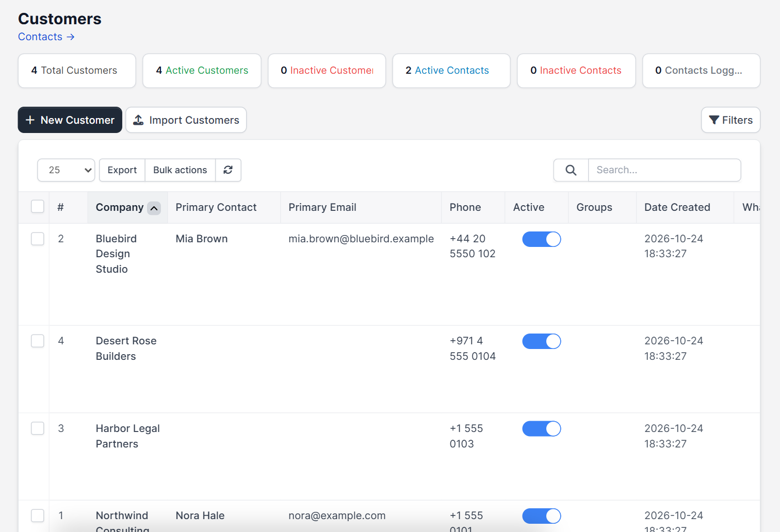Check the Desert Rose Builders row
780x532 pixels.
click(38, 341)
